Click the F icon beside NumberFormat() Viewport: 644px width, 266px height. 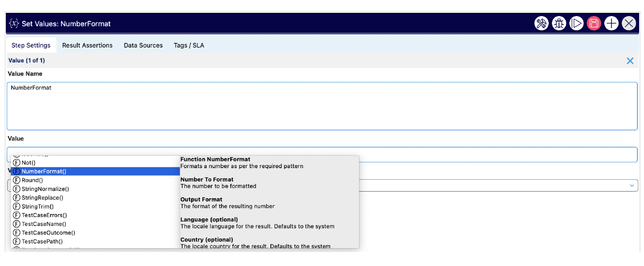(x=17, y=171)
